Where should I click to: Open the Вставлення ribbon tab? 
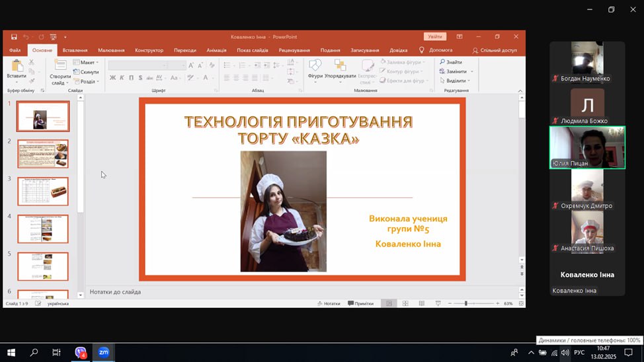coord(75,50)
